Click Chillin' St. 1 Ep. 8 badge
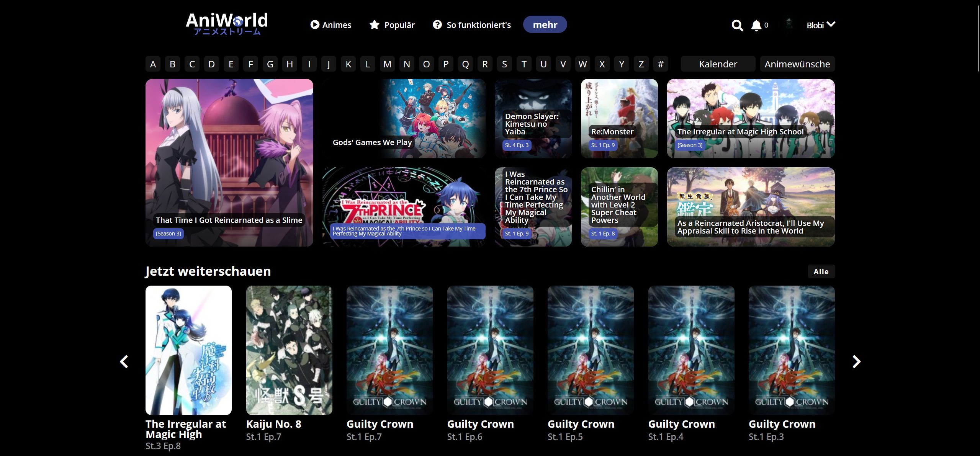The width and height of the screenshot is (980, 456). pos(603,234)
